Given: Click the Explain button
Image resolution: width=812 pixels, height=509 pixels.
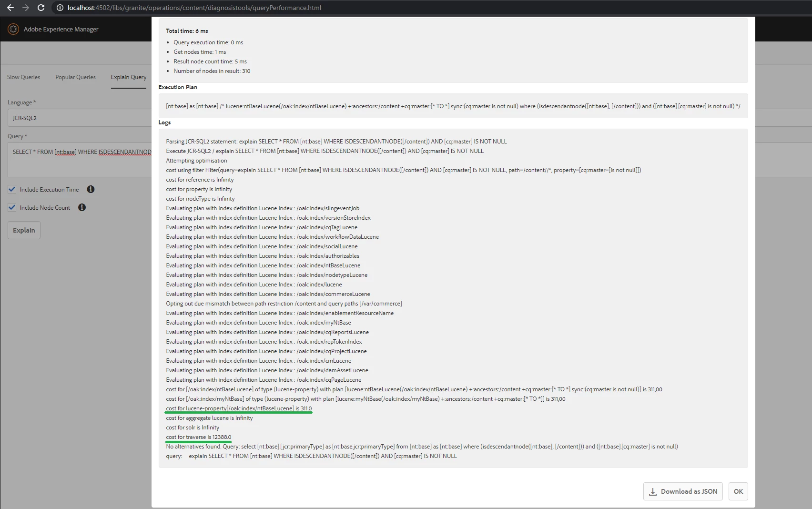Looking at the screenshot, I should (24, 230).
